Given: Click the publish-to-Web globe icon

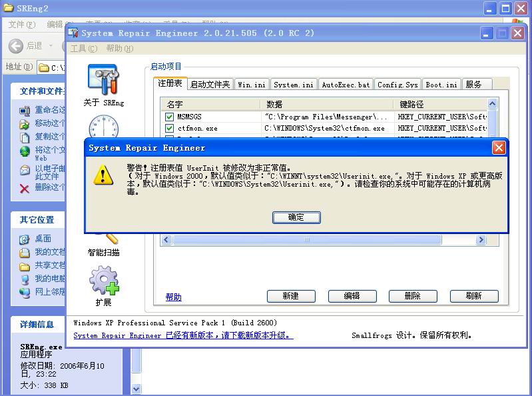Looking at the screenshot, I should (25, 151).
